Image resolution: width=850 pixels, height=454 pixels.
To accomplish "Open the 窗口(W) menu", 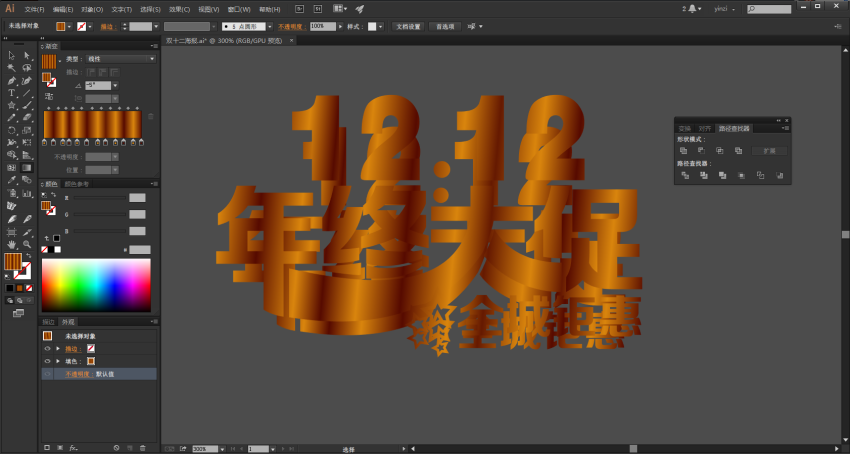I will tap(239, 10).
